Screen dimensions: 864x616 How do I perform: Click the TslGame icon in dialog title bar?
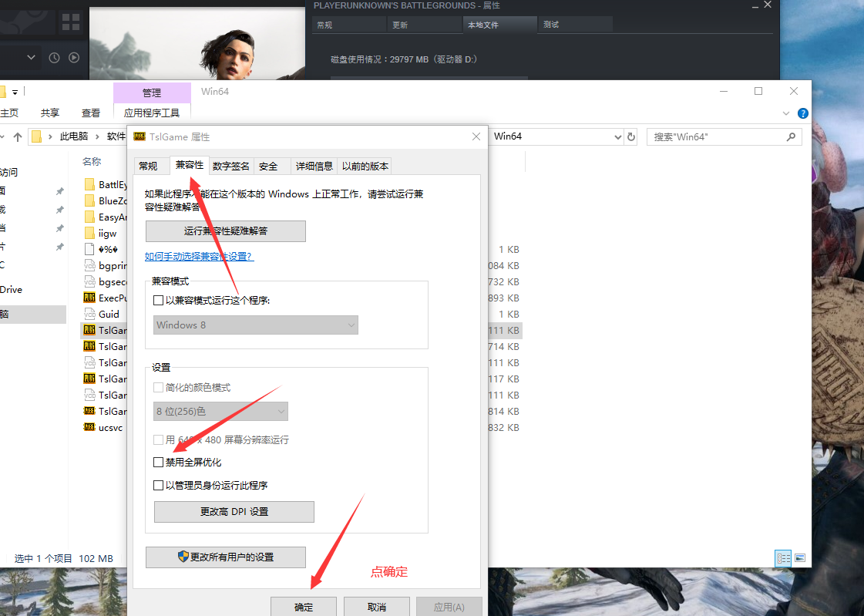[140, 136]
